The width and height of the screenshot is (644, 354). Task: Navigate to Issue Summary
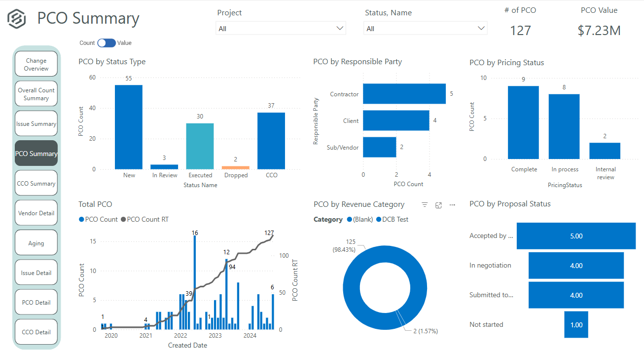[x=36, y=124]
